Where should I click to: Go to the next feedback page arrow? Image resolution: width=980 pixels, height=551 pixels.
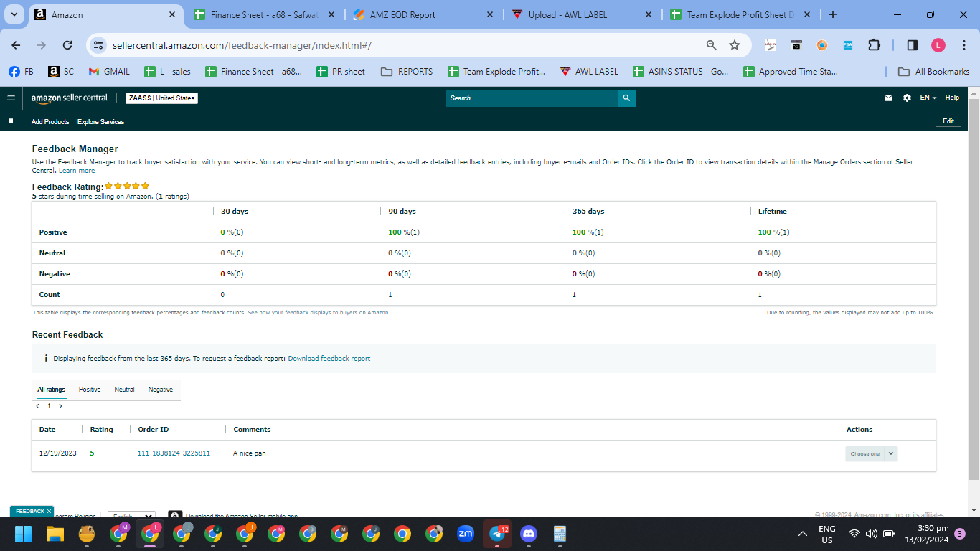point(60,406)
